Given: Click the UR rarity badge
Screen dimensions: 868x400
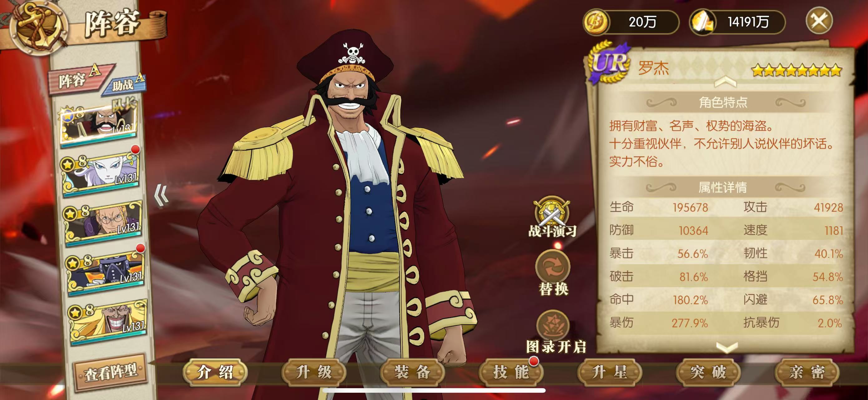Looking at the screenshot, I should 609,62.
